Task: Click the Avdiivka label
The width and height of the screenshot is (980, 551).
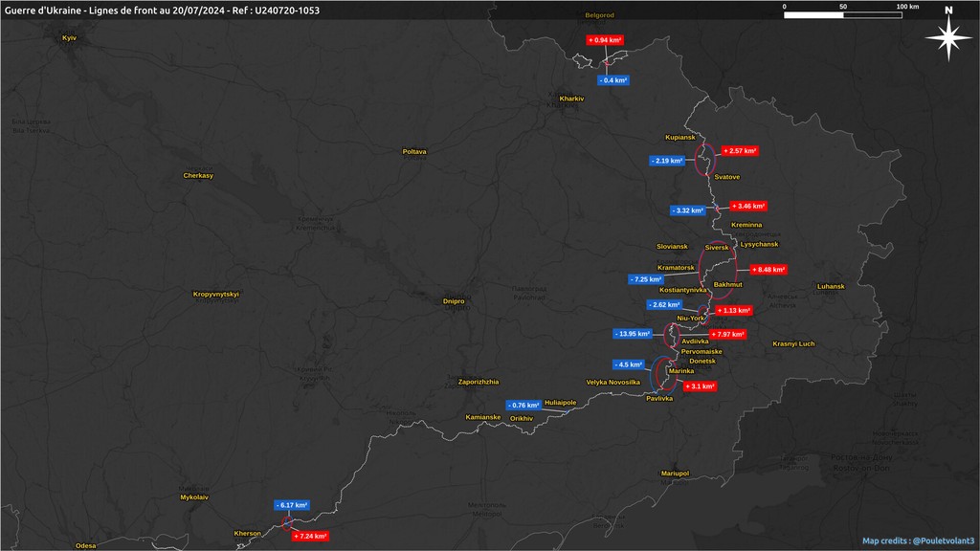Action: click(x=695, y=342)
